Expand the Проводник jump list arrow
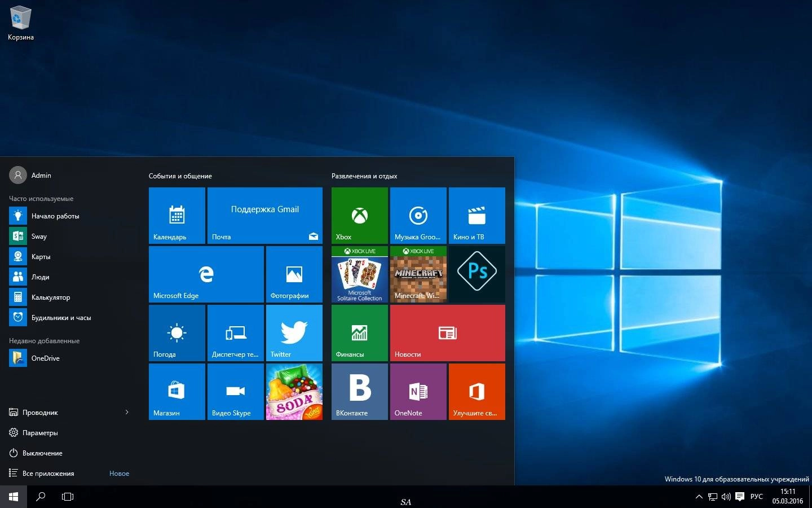The height and width of the screenshot is (508, 812). pos(127,413)
